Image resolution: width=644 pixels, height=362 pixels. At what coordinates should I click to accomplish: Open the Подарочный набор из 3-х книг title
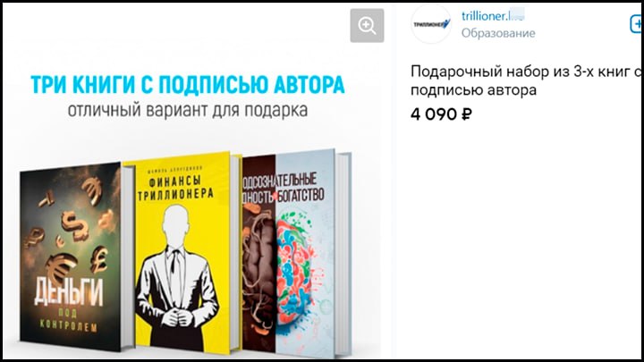coord(525,80)
